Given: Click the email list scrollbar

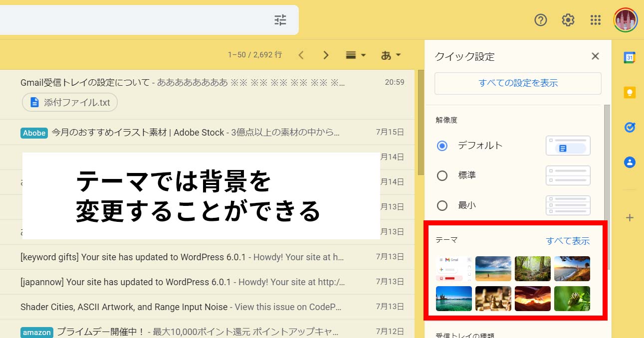Looking at the screenshot, I should 421,122.
